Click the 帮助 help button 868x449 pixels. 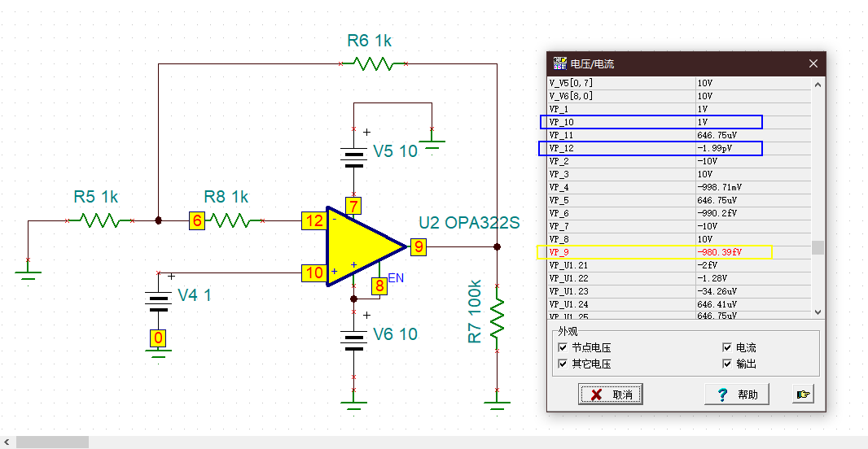click(737, 395)
